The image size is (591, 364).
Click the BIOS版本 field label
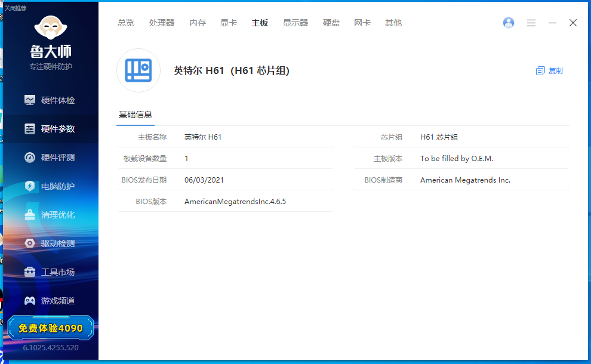coord(151,202)
